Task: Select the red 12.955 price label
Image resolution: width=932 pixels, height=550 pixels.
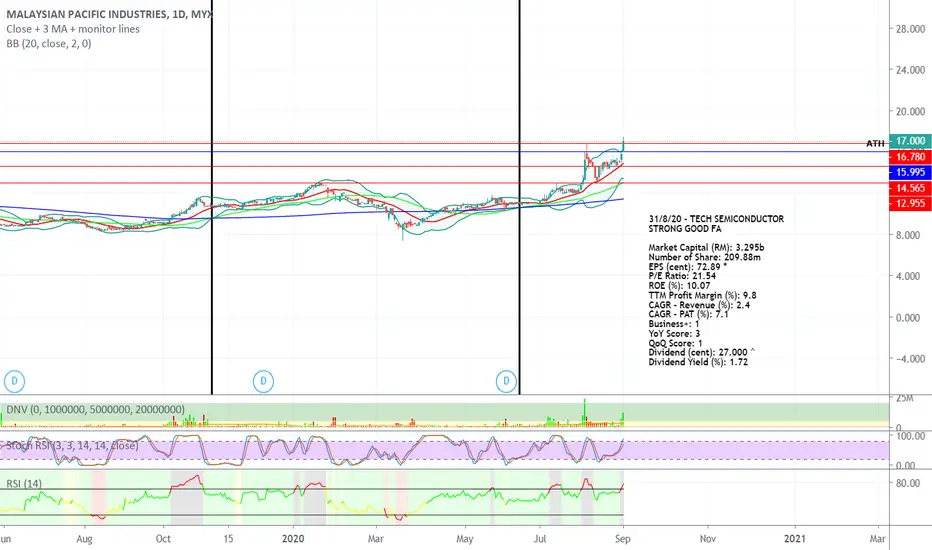Action: pos(910,203)
